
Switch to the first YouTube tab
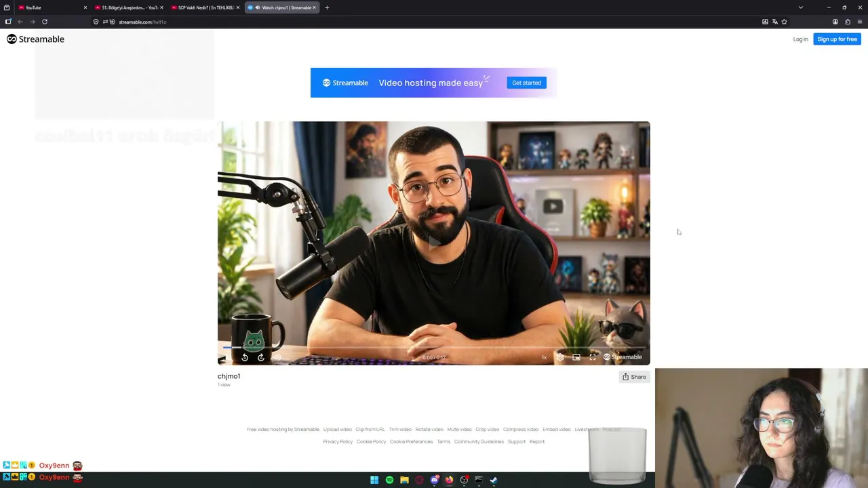coord(51,7)
